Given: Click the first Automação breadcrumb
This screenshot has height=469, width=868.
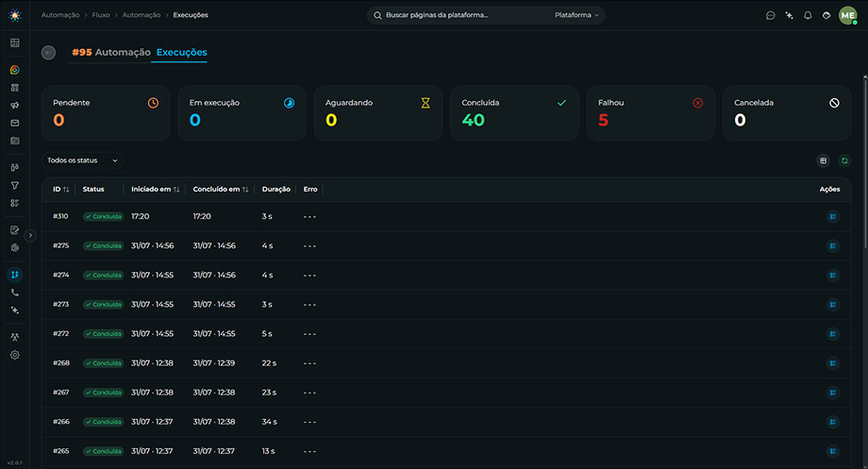Looking at the screenshot, I should (x=60, y=15).
